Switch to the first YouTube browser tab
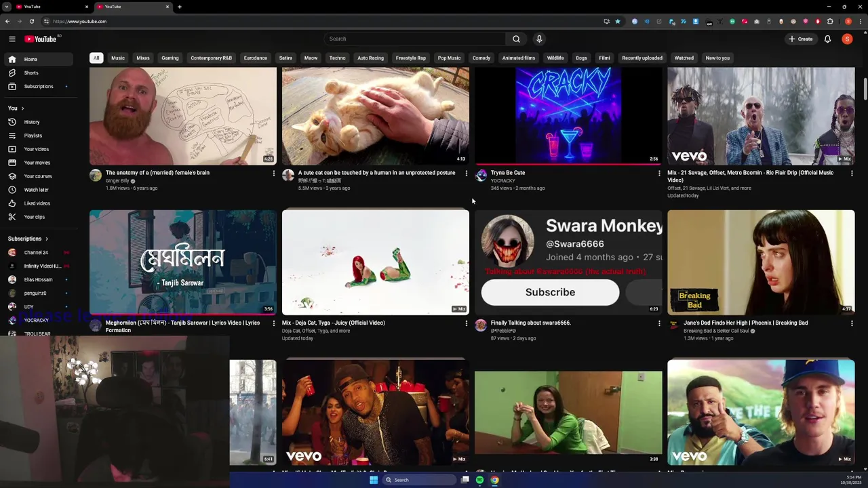This screenshot has height=488, width=868. tap(51, 7)
